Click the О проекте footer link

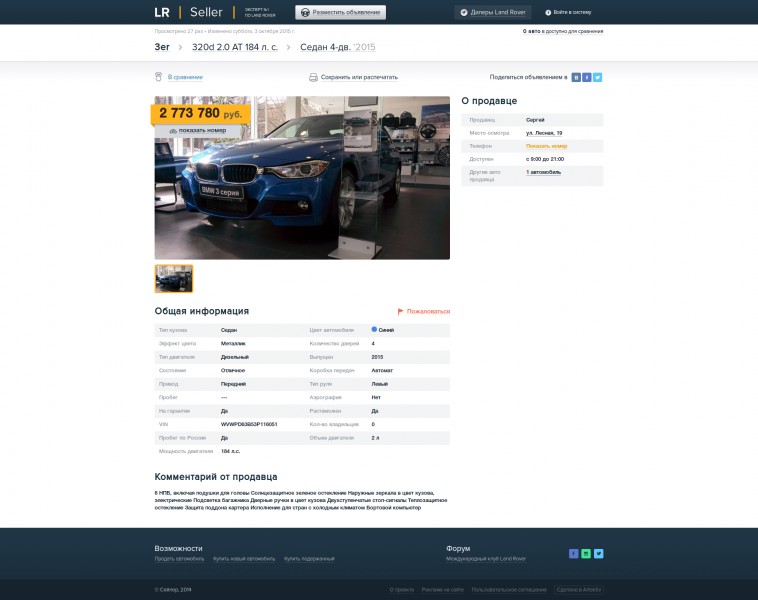(402, 590)
